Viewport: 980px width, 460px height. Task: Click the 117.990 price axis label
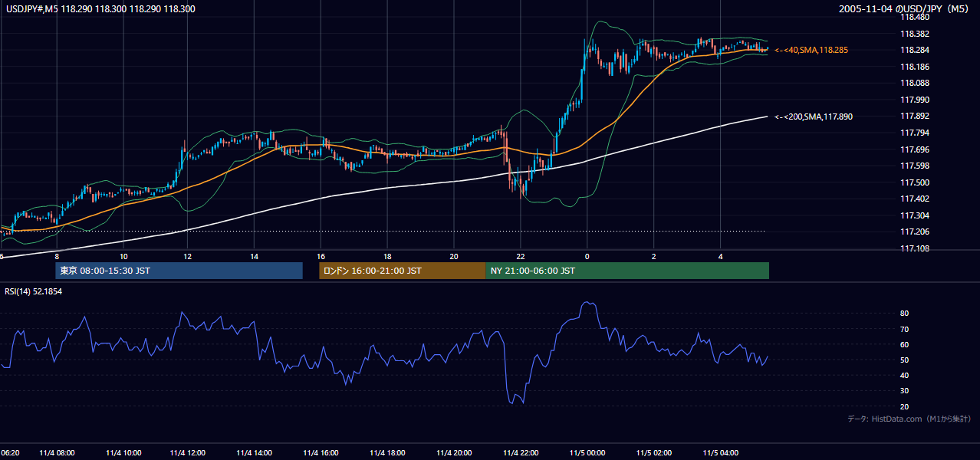pyautogui.click(x=914, y=100)
